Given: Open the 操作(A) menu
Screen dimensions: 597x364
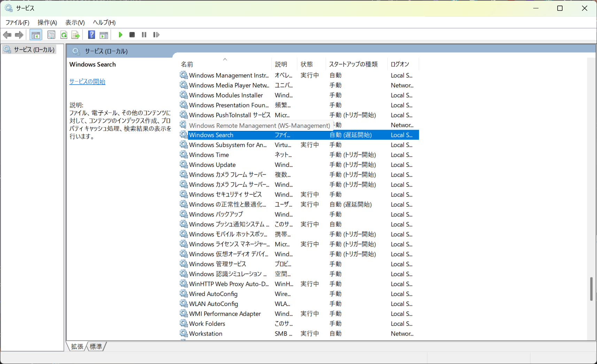Looking at the screenshot, I should click(x=47, y=23).
